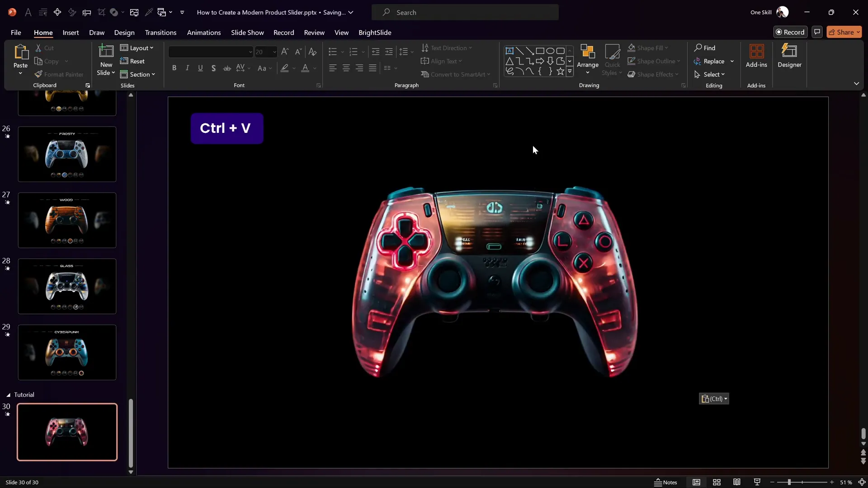The height and width of the screenshot is (488, 868).
Task: Open the comments pane icon
Action: point(817,32)
